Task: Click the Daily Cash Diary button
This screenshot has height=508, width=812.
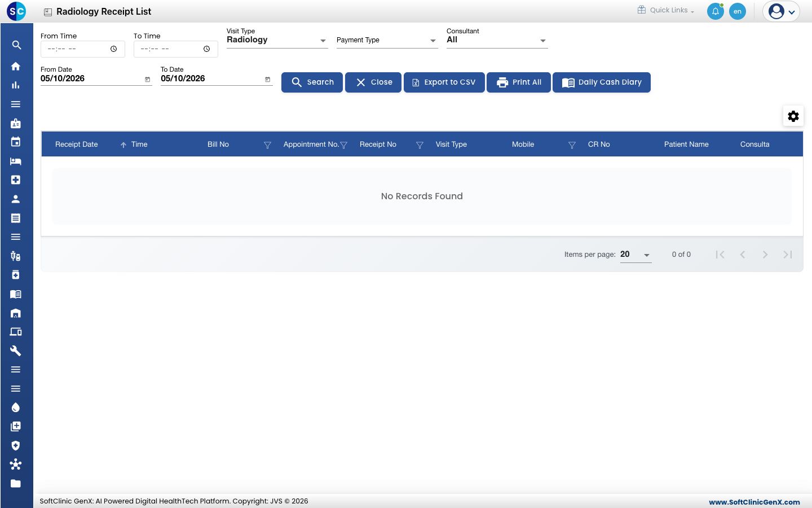Action: [602, 82]
